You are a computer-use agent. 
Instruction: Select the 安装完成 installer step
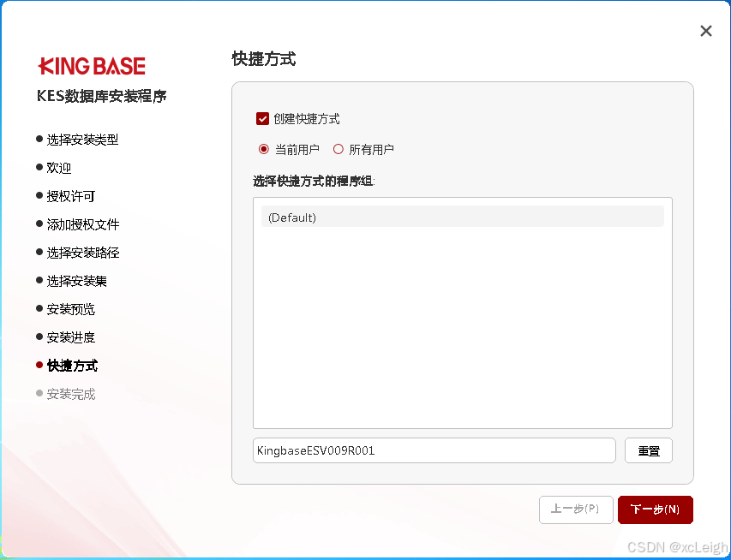pos(71,393)
